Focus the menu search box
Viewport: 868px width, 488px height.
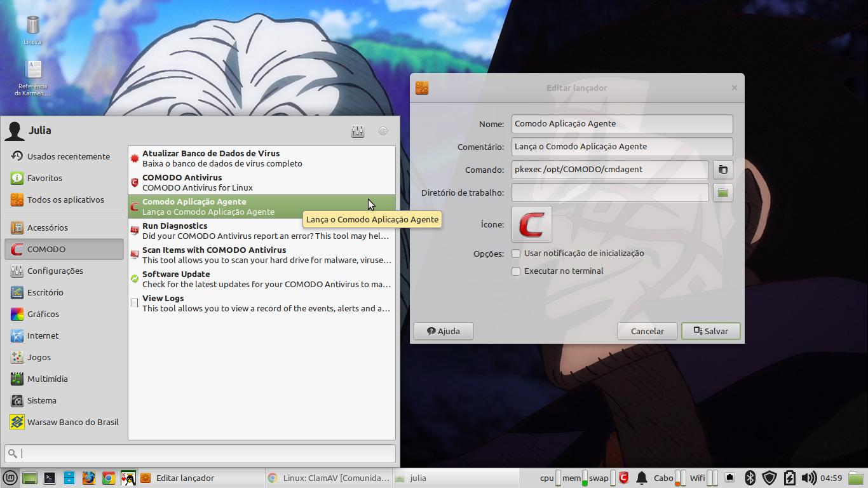200,453
